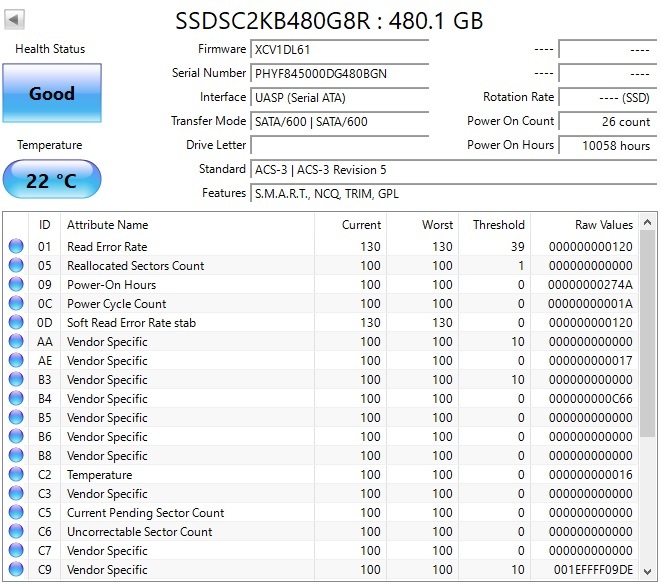Click the 22 °C temperature indicator
The image size is (661, 586).
pos(51,181)
